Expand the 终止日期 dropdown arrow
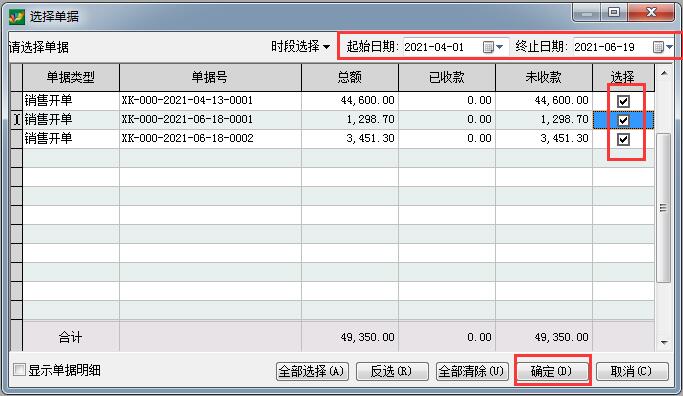Screen dimensions: 683x396 point(669,47)
